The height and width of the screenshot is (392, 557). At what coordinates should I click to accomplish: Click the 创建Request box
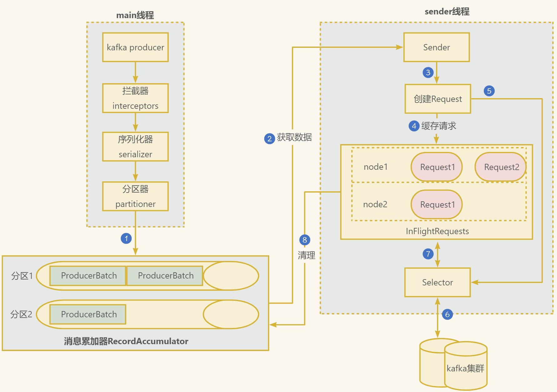(x=438, y=99)
